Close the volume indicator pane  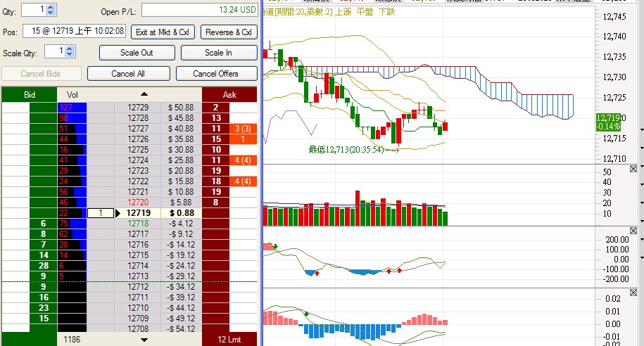click(633, 169)
